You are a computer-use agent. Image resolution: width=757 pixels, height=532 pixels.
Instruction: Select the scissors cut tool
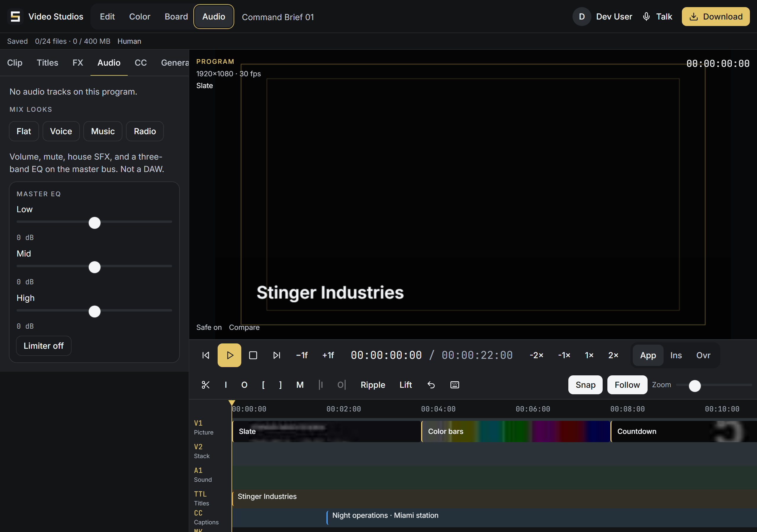[206, 385]
